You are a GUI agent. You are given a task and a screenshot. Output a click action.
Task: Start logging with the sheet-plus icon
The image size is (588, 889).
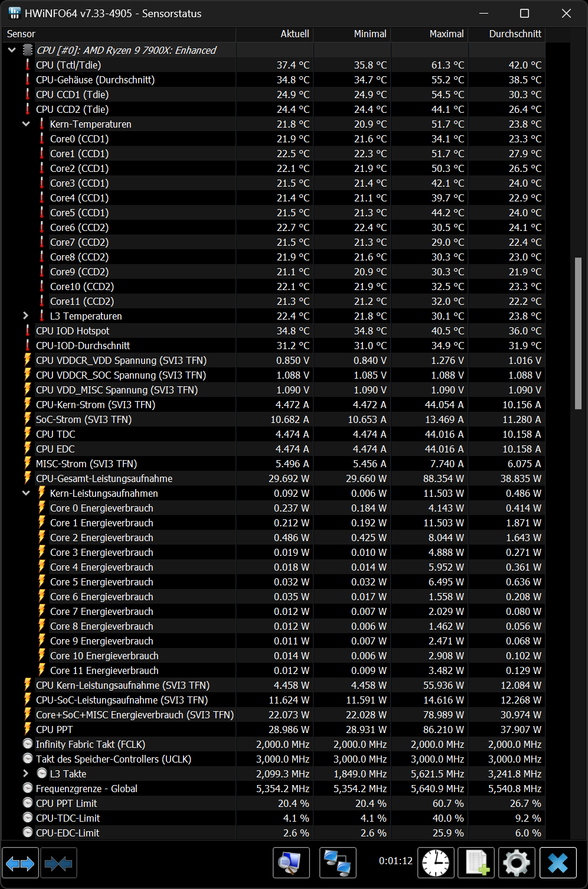[476, 863]
